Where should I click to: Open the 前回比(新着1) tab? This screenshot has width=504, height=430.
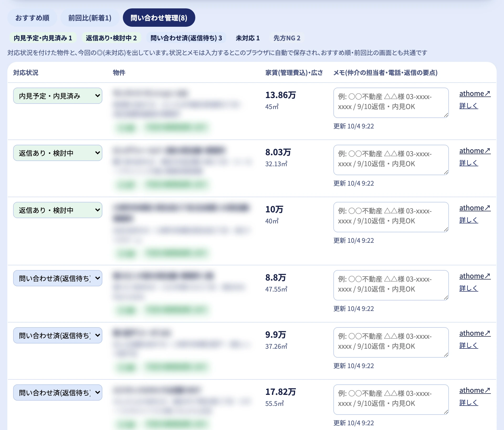[x=90, y=18]
